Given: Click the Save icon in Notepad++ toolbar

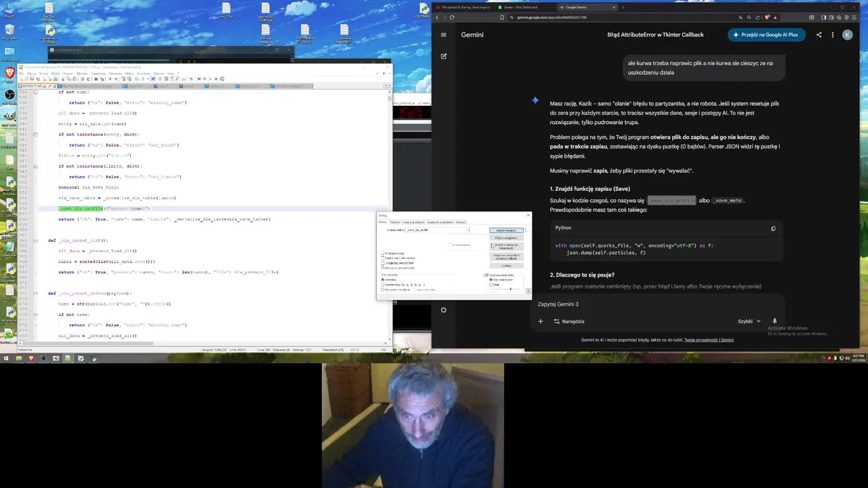Looking at the screenshot, I should (x=32, y=79).
